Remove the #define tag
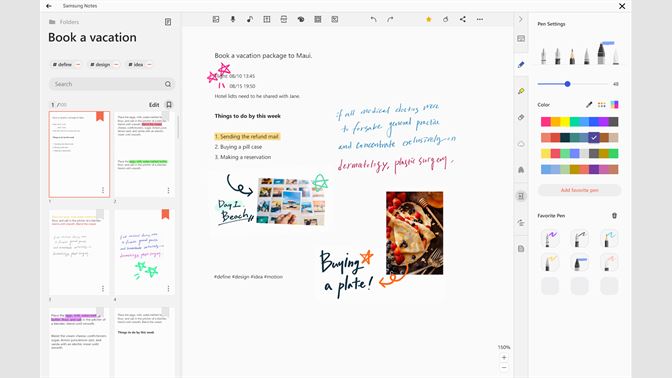This screenshot has height=378, width=672. 78,64
